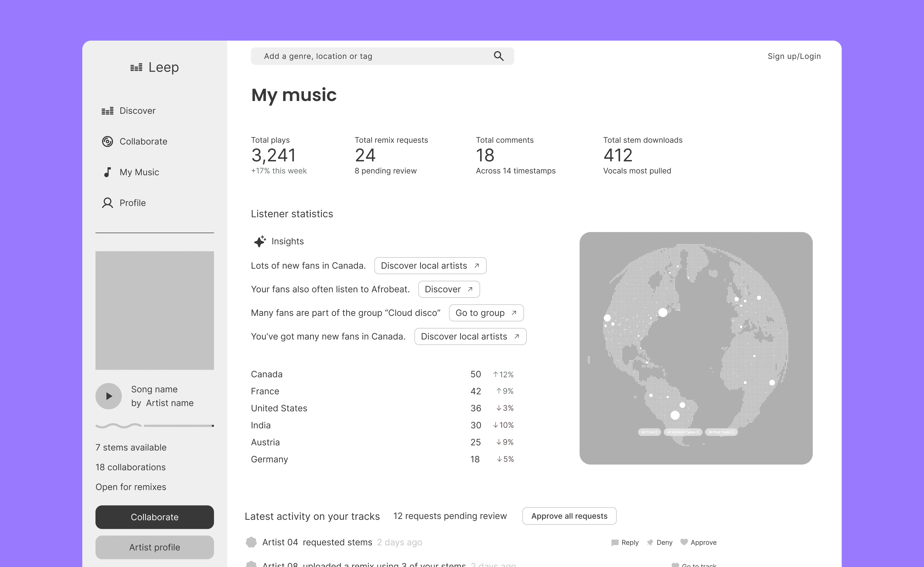The width and height of the screenshot is (924, 567).
Task: Click the My Music note icon
Action: [x=107, y=172]
